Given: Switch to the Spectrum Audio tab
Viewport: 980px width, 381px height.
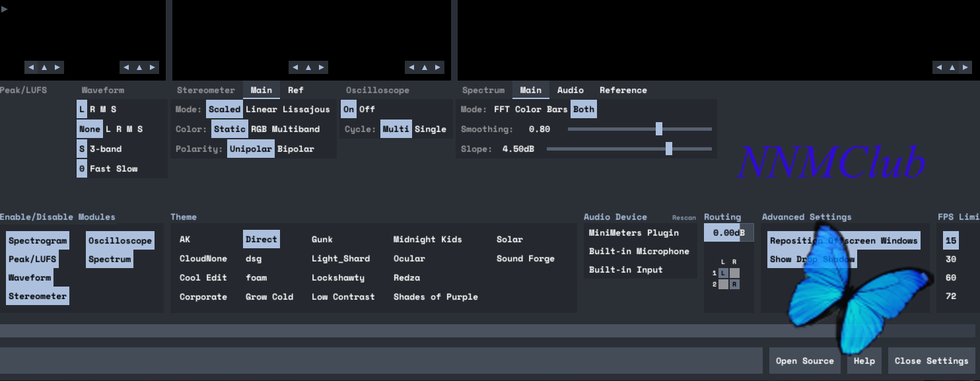Looking at the screenshot, I should coord(570,90).
